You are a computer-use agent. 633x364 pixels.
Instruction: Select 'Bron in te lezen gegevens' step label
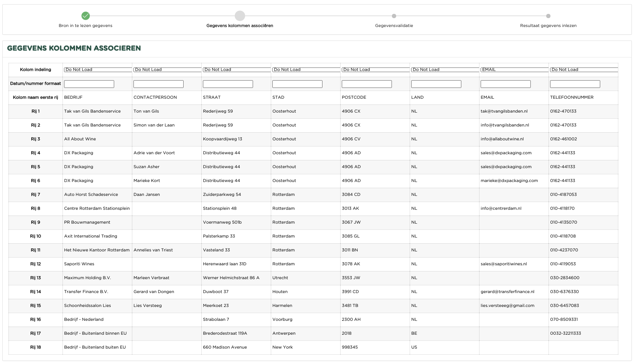[x=86, y=26]
